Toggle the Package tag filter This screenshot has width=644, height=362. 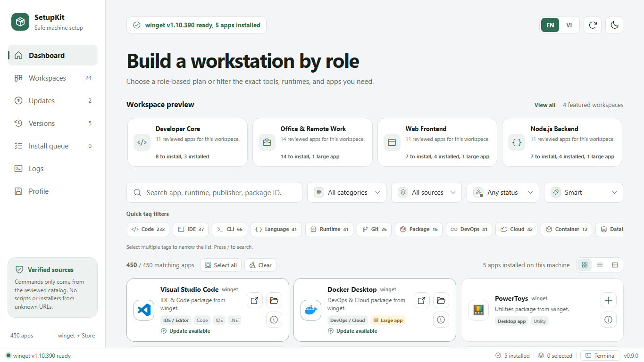coord(419,230)
